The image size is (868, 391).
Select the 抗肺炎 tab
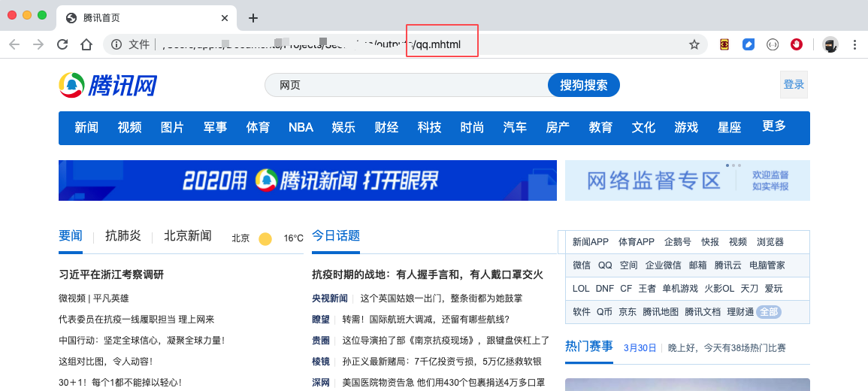[x=123, y=236]
